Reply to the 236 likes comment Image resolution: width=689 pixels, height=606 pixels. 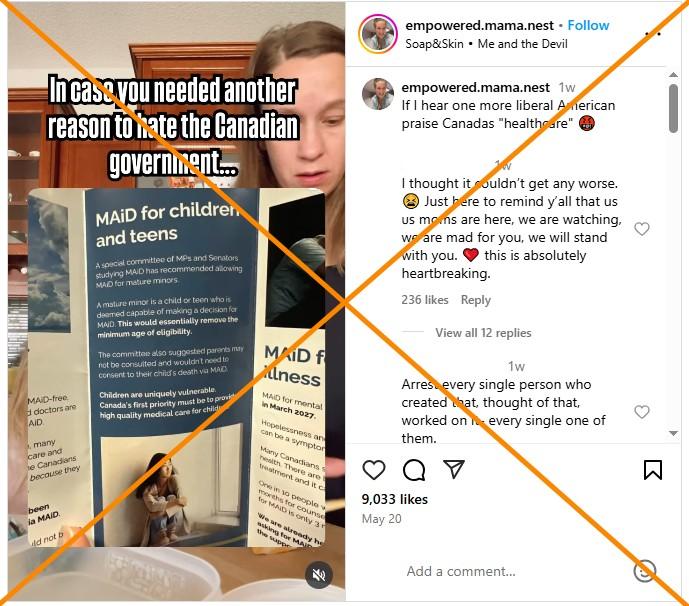click(475, 300)
